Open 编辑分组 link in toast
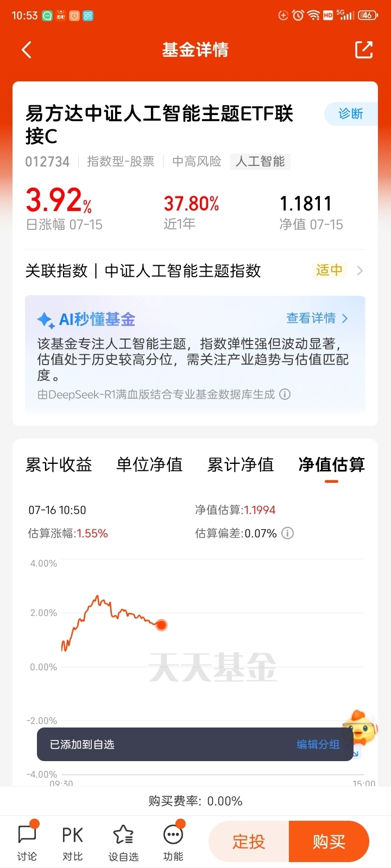391x868 pixels. point(318,744)
